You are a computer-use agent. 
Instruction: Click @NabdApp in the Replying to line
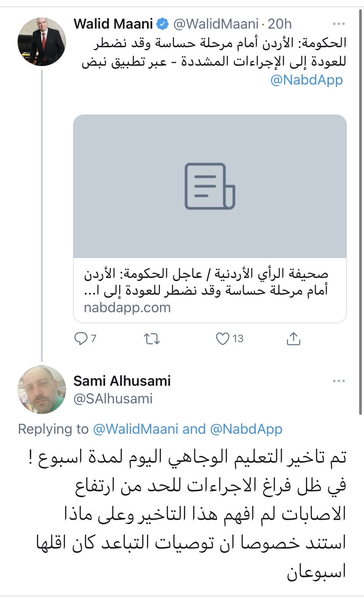(x=246, y=429)
